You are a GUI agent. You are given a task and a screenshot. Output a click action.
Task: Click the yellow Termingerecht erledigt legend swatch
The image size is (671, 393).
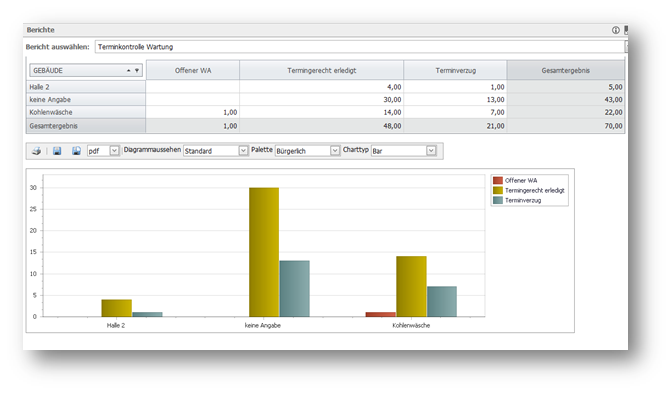tap(498, 190)
